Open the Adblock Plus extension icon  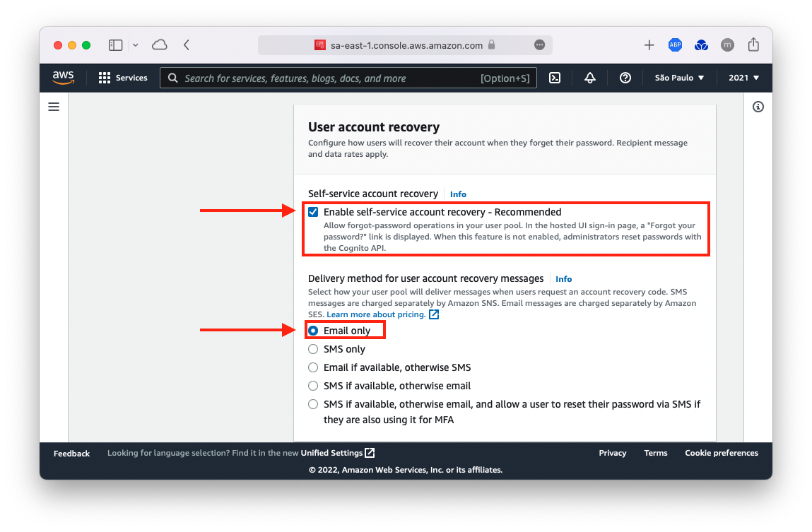coord(676,45)
